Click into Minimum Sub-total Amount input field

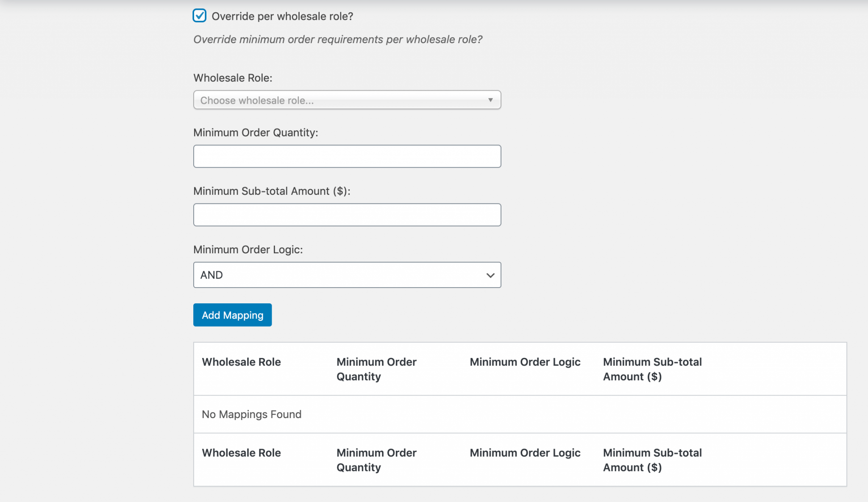347,215
